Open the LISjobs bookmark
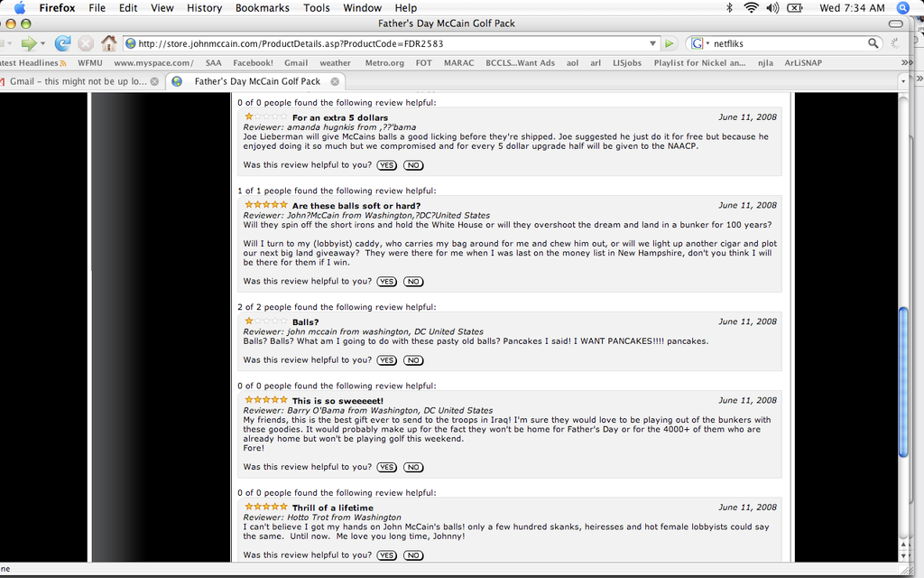 pos(627,62)
